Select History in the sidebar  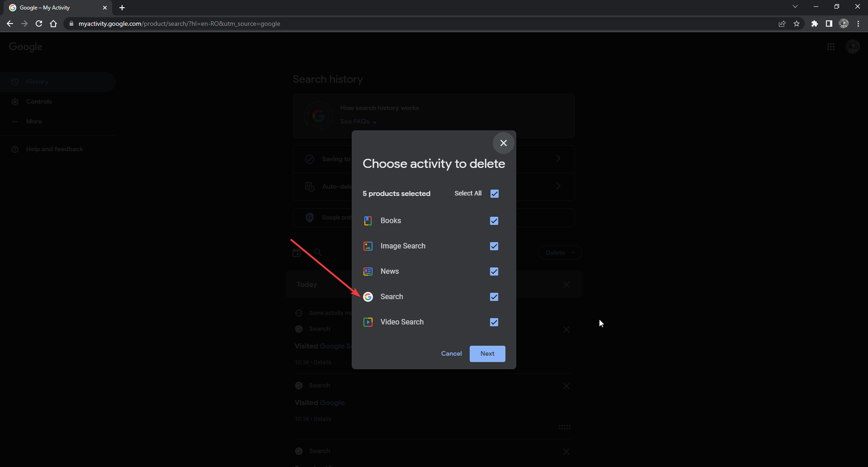pos(58,81)
